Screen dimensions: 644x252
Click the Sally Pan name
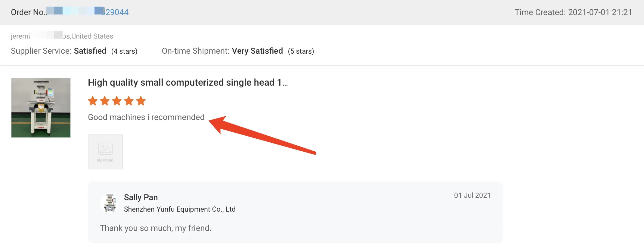coord(141,197)
